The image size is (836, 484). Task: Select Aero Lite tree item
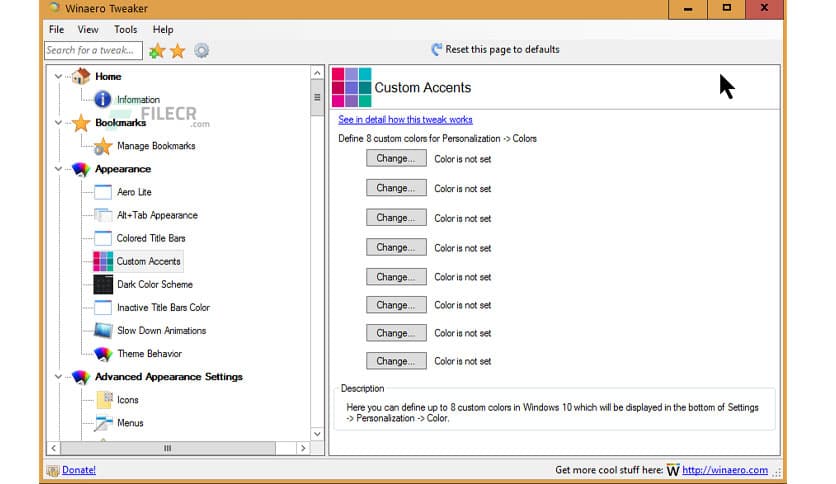coord(134,192)
